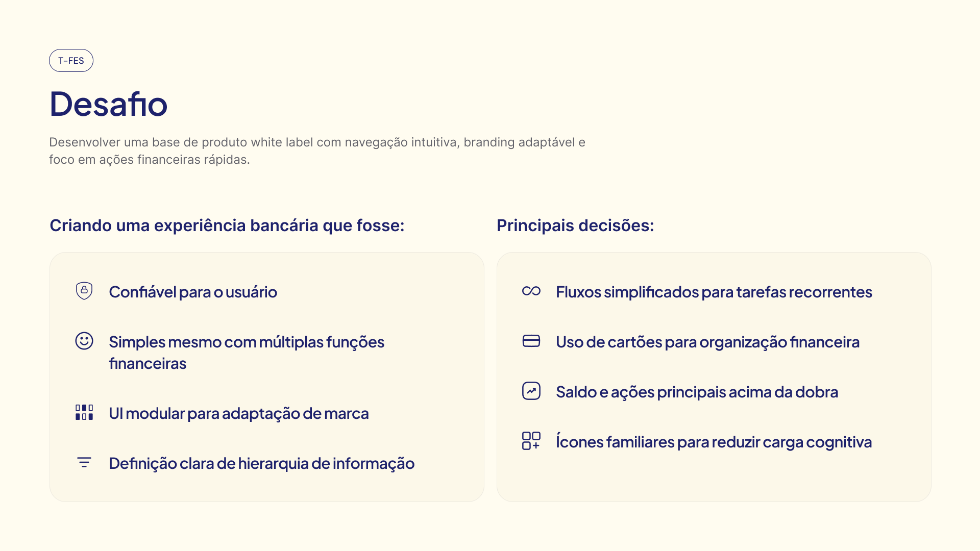Click 'Fluxos simplificados para tarefas recorrentes'

click(x=714, y=292)
